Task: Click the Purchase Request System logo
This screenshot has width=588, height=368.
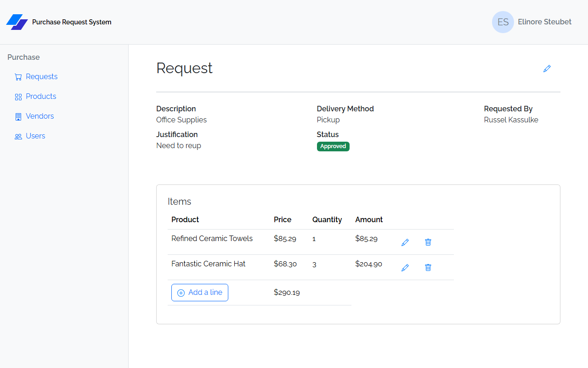Action: 17,22
